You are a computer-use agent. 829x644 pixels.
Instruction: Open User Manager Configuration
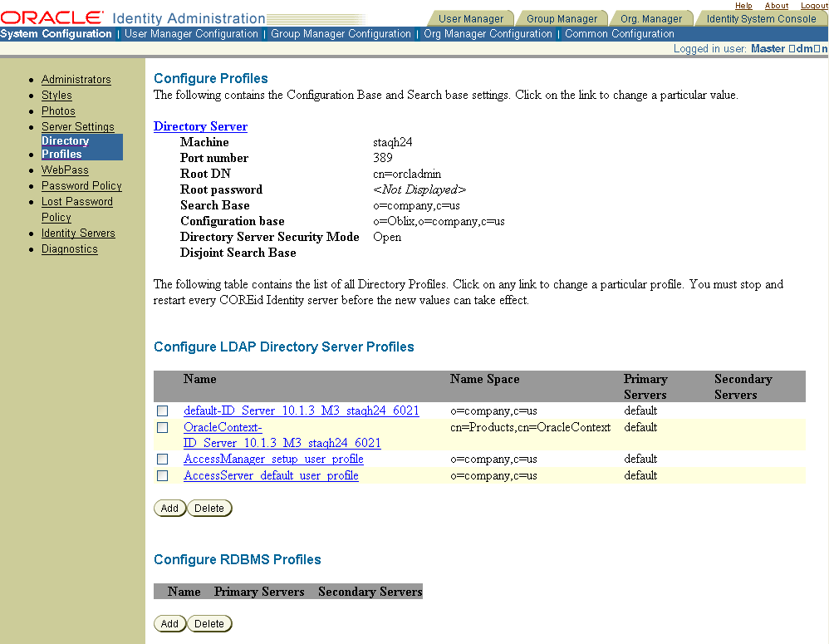point(191,34)
